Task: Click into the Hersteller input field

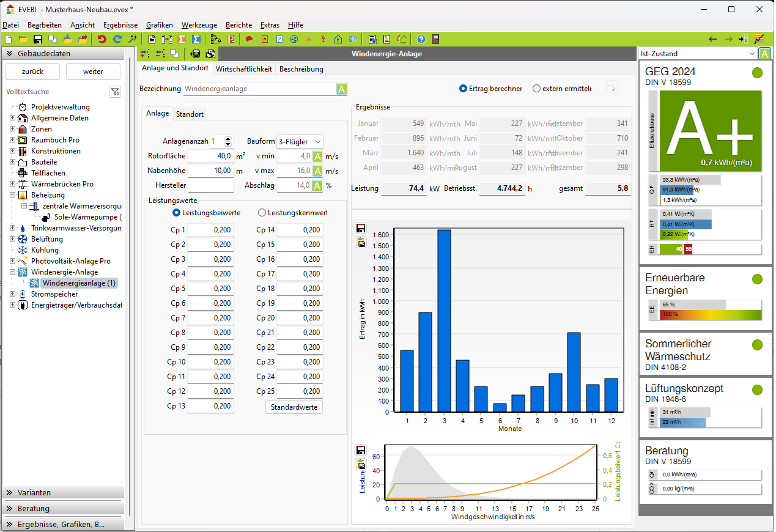Action: tap(210, 185)
